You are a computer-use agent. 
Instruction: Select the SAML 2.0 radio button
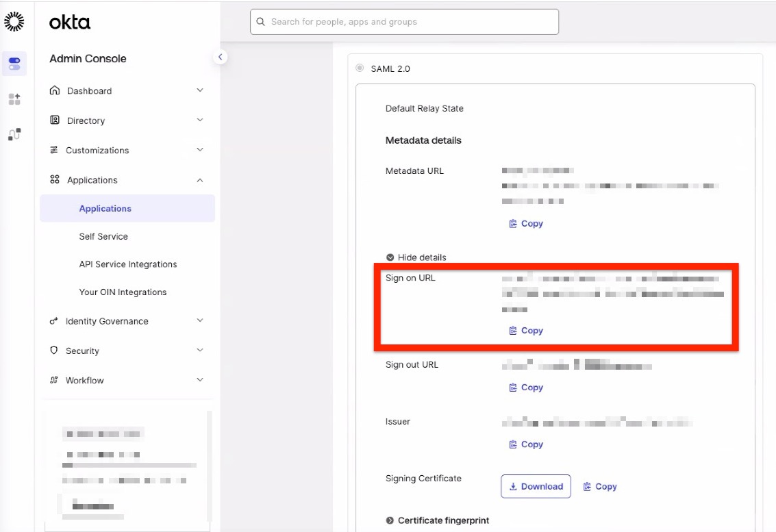tap(360, 68)
